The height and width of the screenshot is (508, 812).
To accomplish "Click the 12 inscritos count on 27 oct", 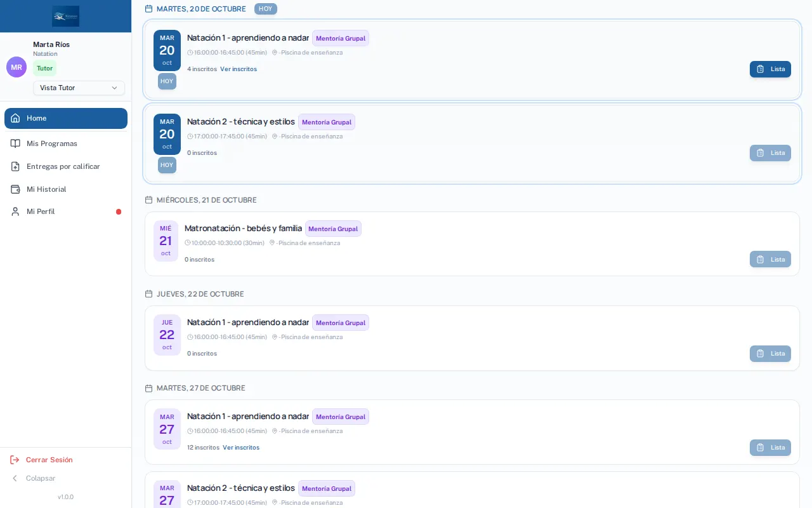I will pos(203,447).
